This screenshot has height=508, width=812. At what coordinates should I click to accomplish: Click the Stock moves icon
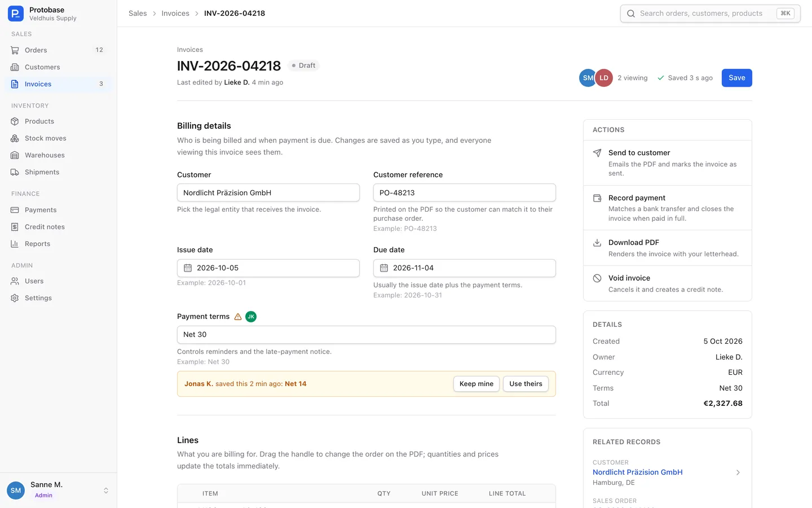[x=15, y=138]
